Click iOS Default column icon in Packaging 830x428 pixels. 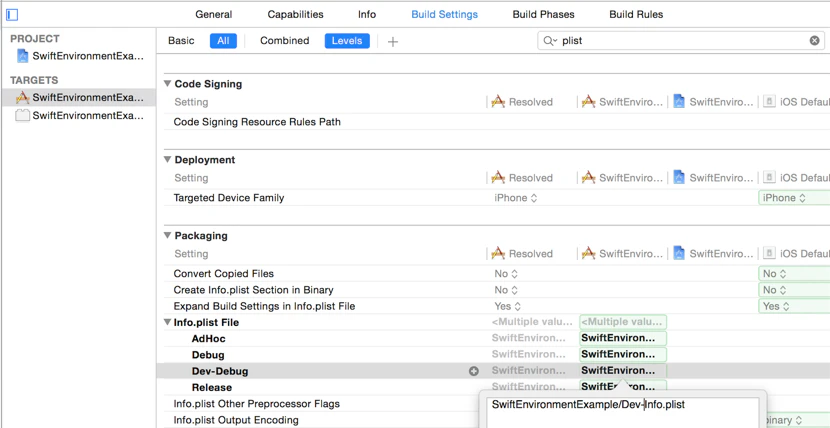pos(769,253)
